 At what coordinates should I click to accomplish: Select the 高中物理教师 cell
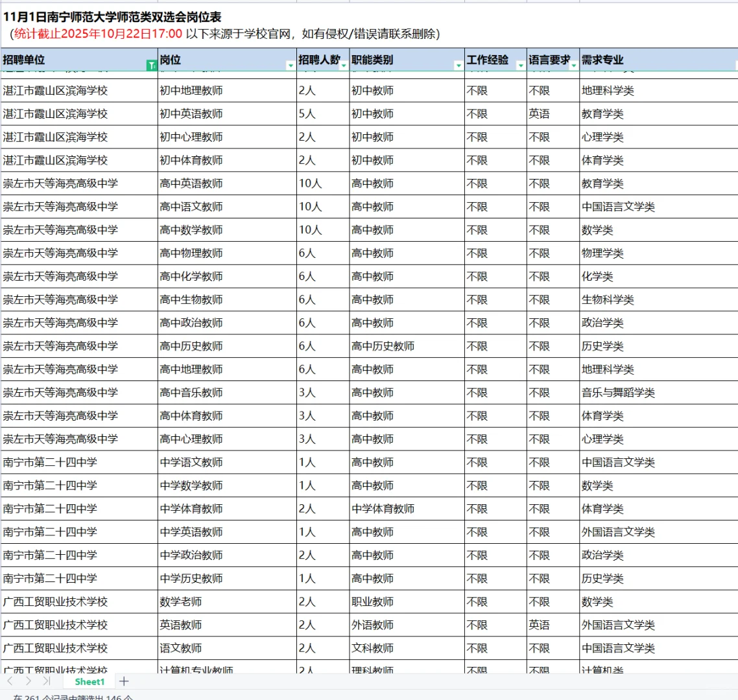pyautogui.click(x=227, y=253)
